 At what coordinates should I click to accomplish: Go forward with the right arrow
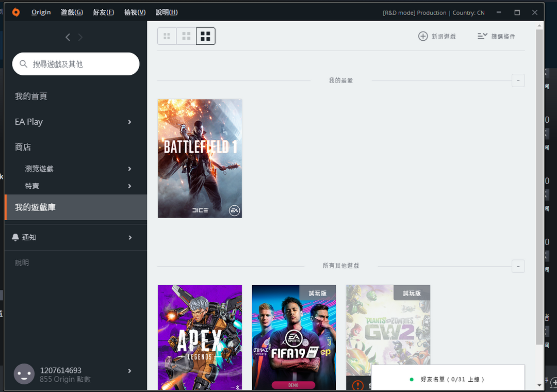point(80,37)
